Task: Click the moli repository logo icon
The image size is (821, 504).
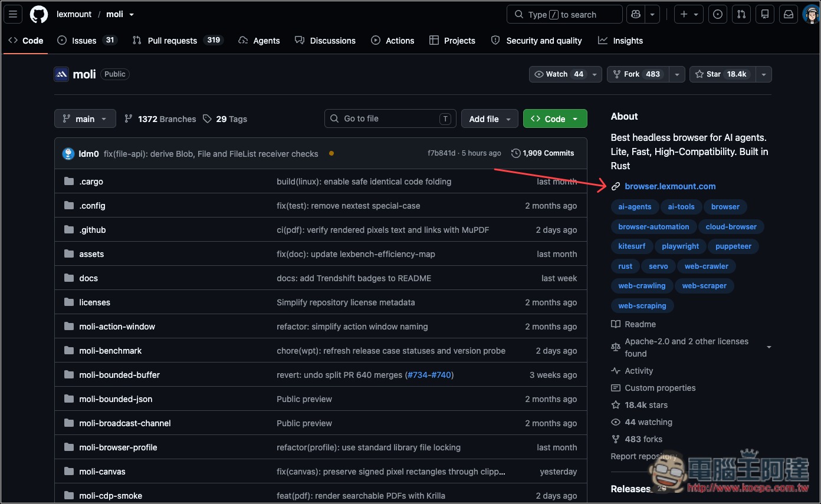Action: [61, 74]
